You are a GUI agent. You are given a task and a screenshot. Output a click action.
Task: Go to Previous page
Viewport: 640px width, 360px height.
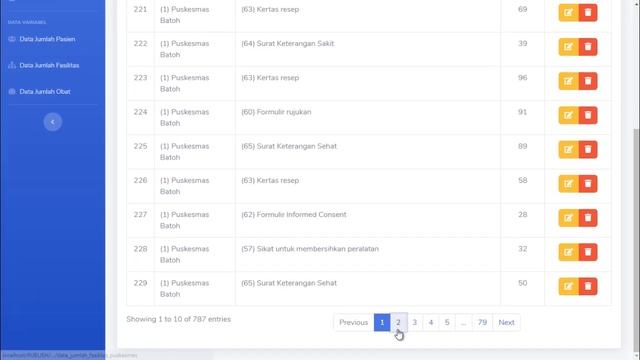(x=353, y=322)
